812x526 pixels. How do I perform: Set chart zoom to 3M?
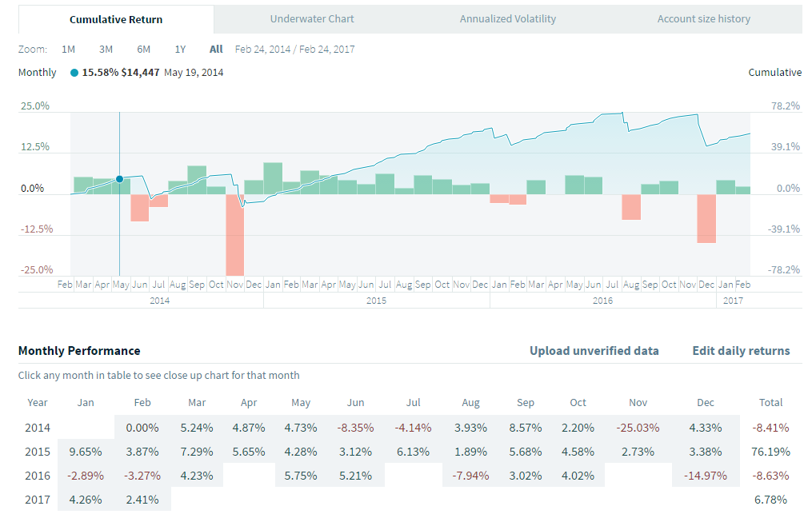click(x=106, y=49)
